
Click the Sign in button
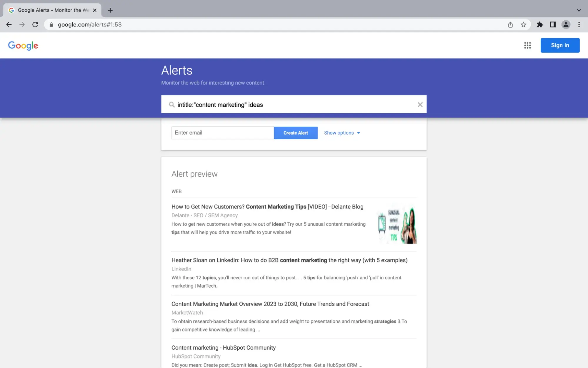[x=560, y=45]
